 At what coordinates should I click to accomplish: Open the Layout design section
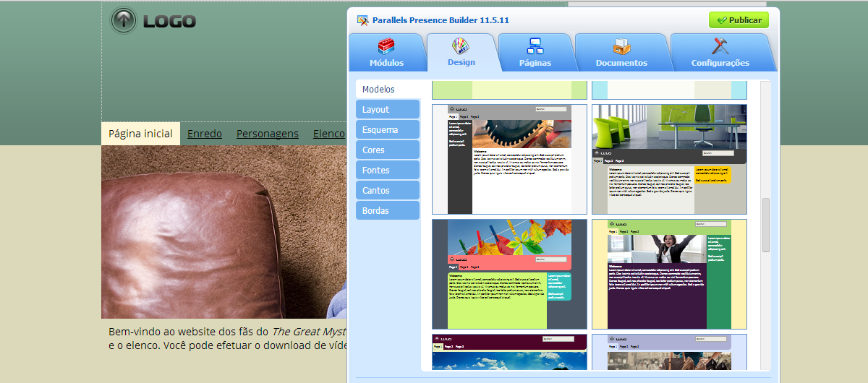click(x=388, y=110)
